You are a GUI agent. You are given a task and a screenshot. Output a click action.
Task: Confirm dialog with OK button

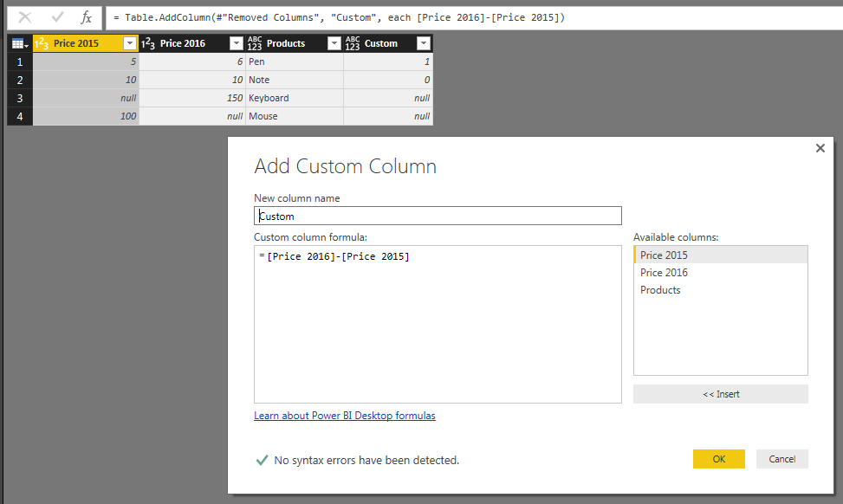(x=719, y=459)
